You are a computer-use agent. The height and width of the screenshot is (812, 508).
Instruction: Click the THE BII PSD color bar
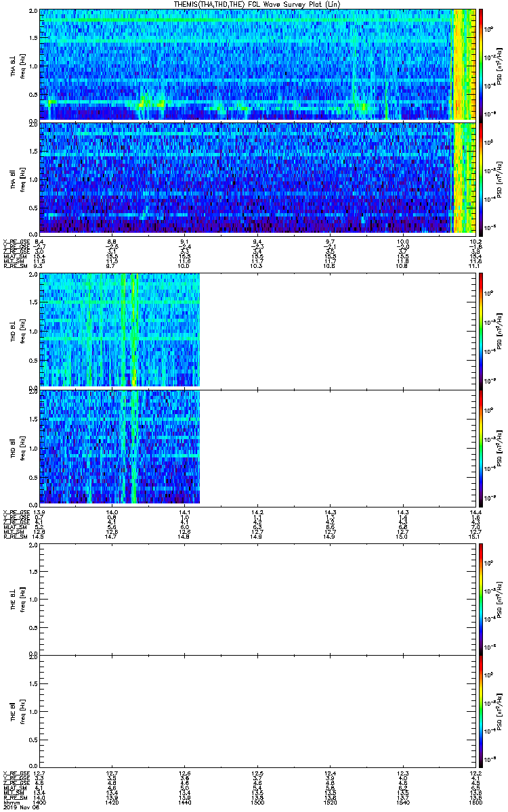[x=480, y=710]
